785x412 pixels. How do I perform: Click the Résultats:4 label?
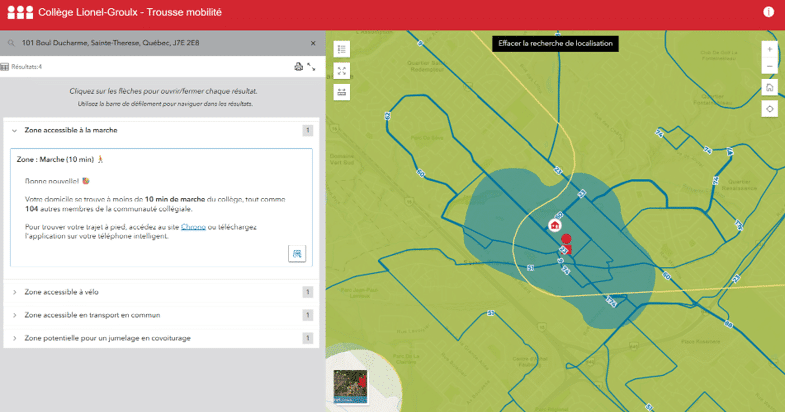[x=27, y=67]
